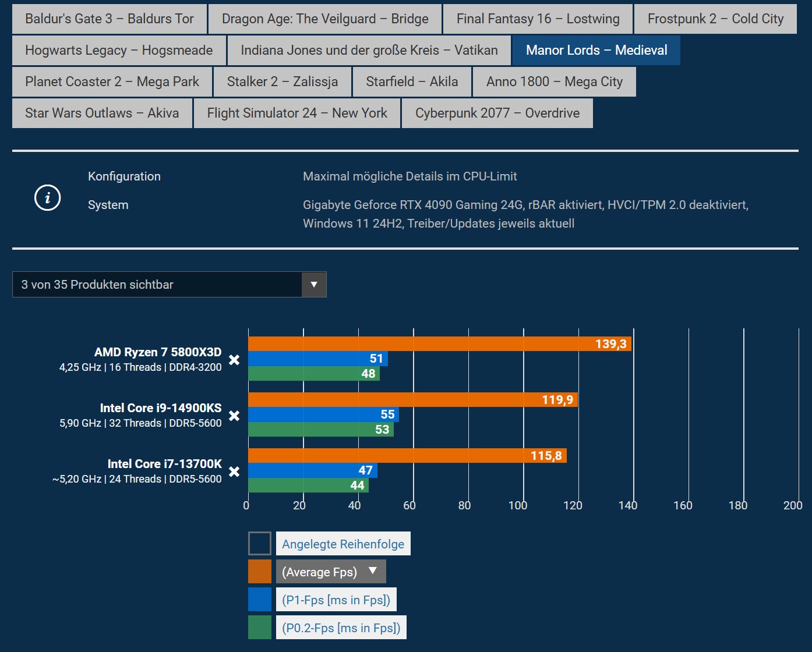Screen dimensions: 812x652
Task: Click the Angelegte Reihenfolge label
Action: tap(343, 544)
